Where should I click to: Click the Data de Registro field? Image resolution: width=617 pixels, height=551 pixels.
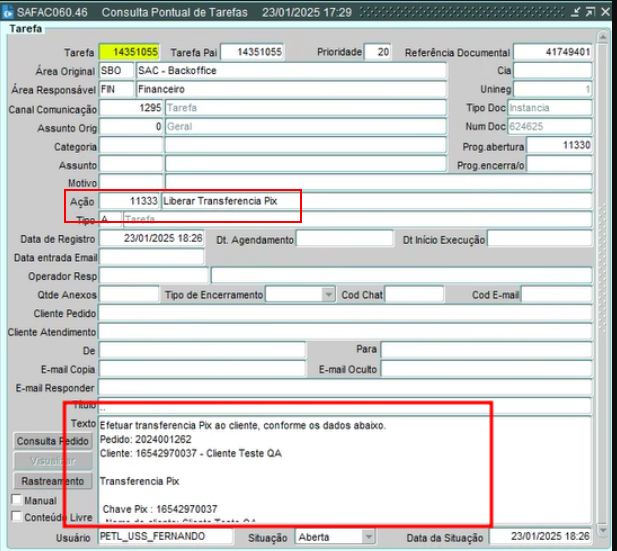[152, 239]
